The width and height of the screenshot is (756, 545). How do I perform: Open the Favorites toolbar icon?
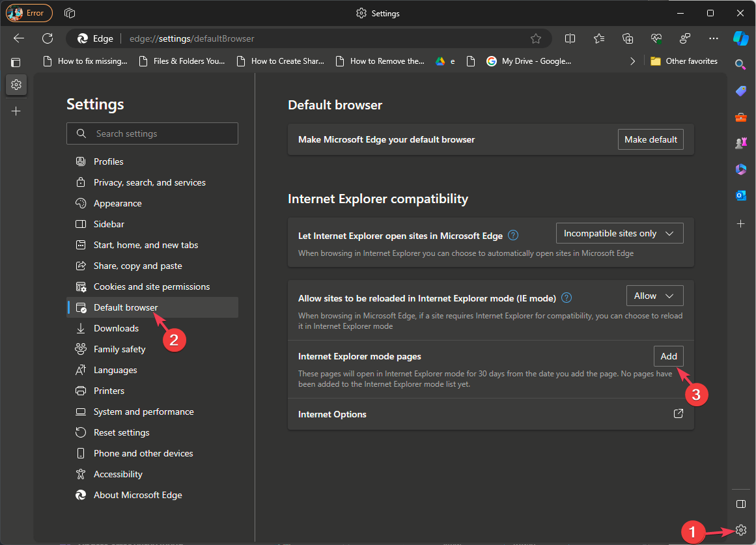point(599,38)
